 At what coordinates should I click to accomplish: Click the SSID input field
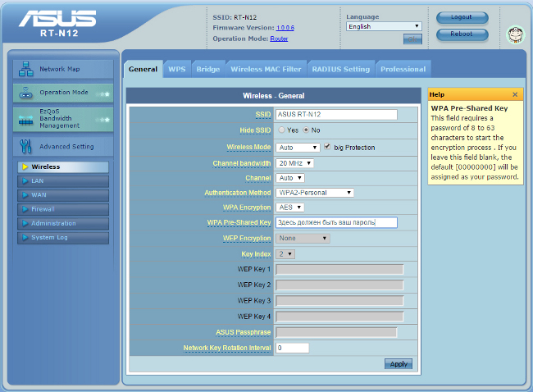tap(336, 115)
